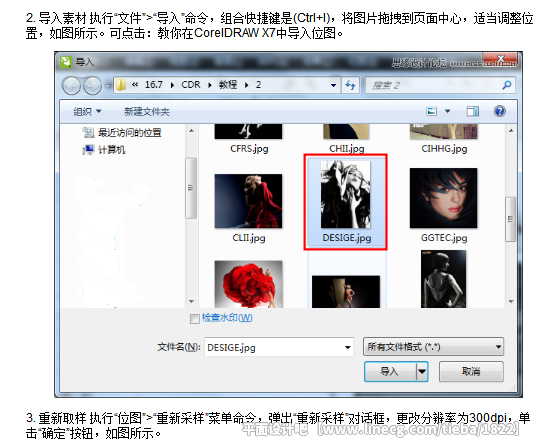Close the 导入 dialog window
The width and height of the screenshot is (560, 448).
coord(500,59)
